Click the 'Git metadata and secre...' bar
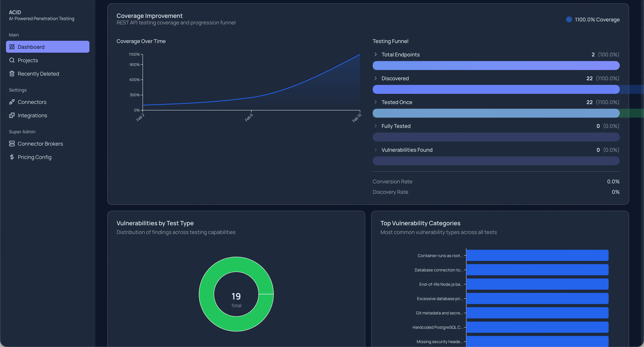This screenshot has height=347, width=644. [537, 313]
